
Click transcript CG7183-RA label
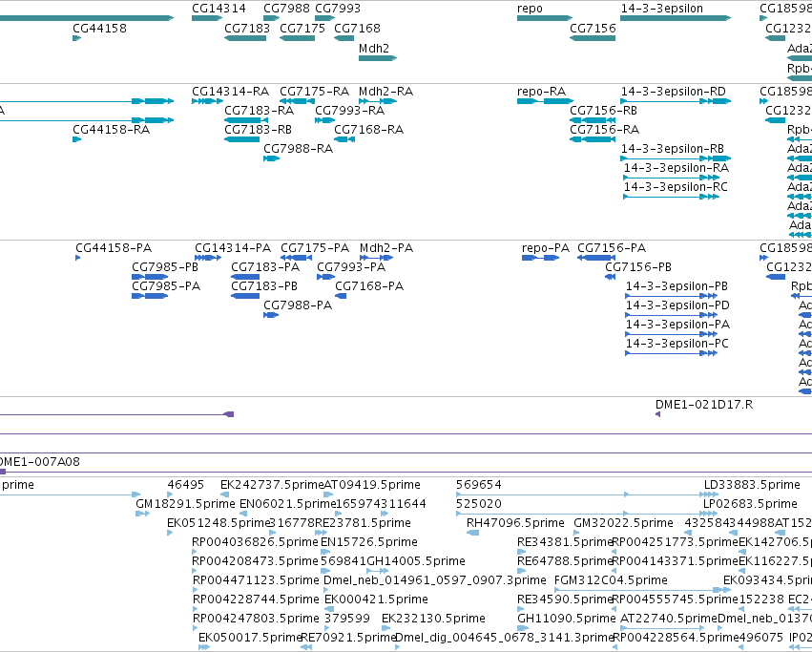coord(259,111)
